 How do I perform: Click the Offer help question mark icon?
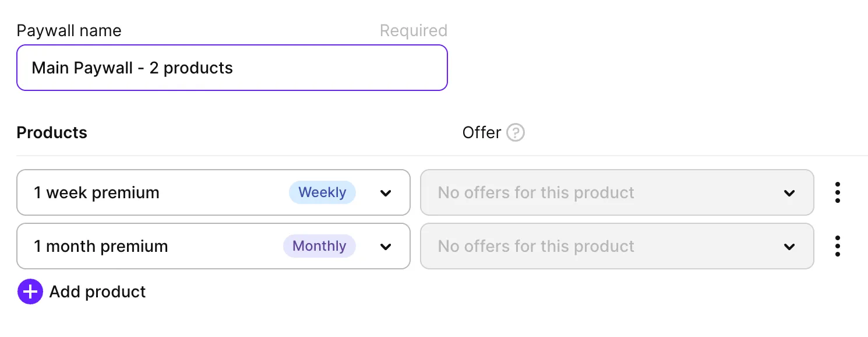click(x=516, y=133)
